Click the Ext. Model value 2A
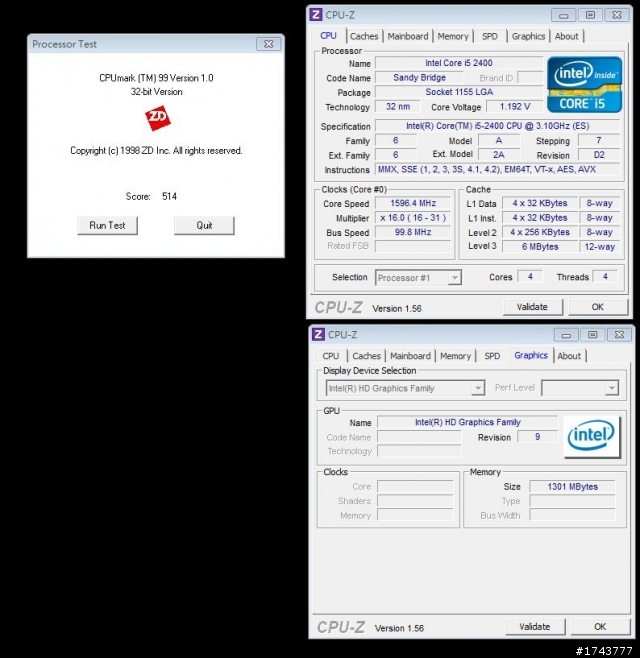The width and height of the screenshot is (640, 659). (499, 155)
